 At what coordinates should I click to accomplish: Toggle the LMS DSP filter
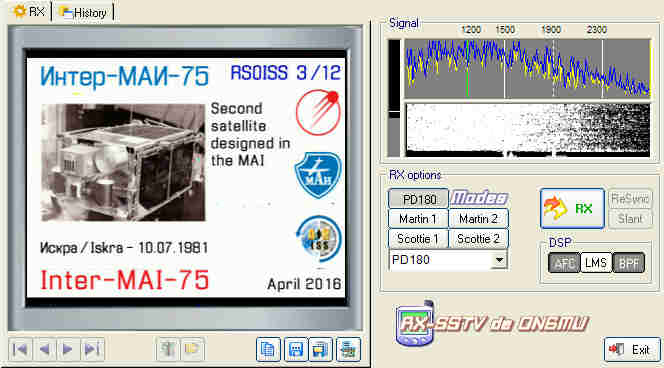point(596,263)
